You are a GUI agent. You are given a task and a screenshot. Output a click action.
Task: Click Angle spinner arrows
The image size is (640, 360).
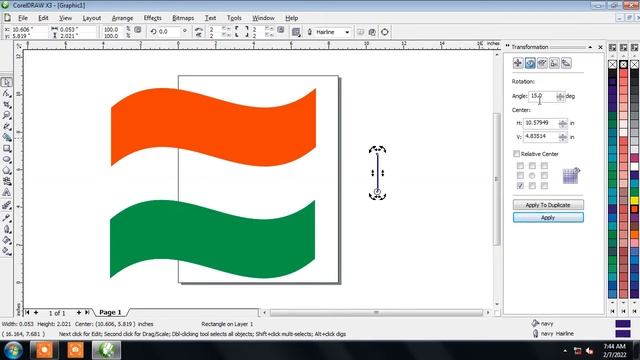tap(560, 96)
